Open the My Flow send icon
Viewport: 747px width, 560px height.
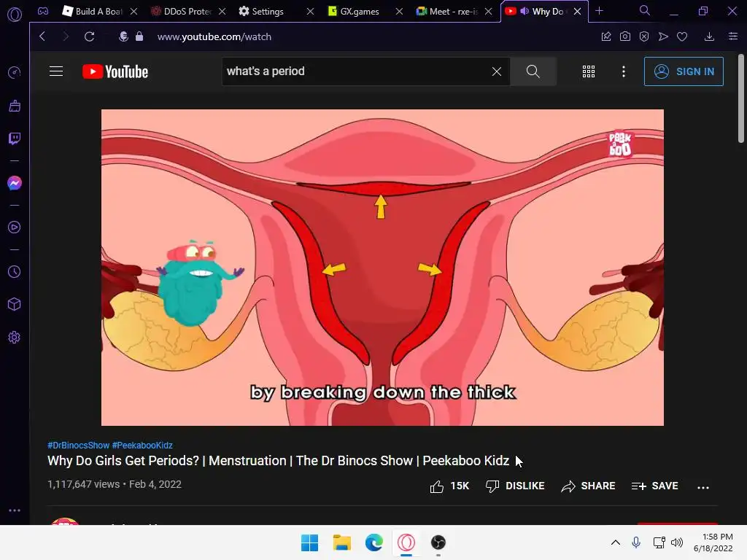(663, 36)
